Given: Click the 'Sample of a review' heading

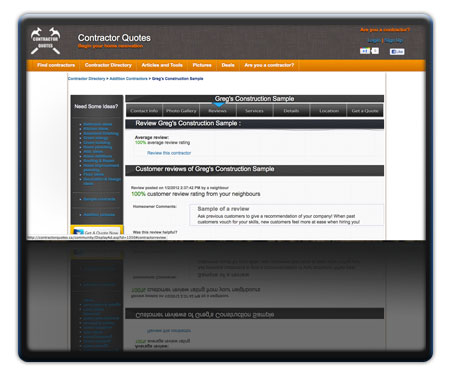Looking at the screenshot, I should [223, 209].
